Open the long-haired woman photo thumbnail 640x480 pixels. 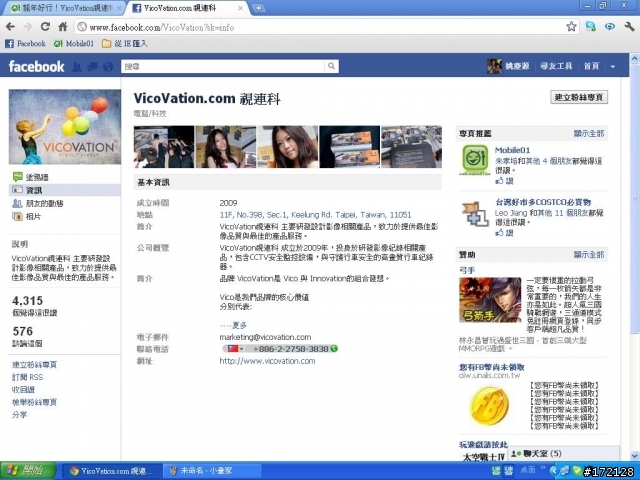tap(226, 147)
